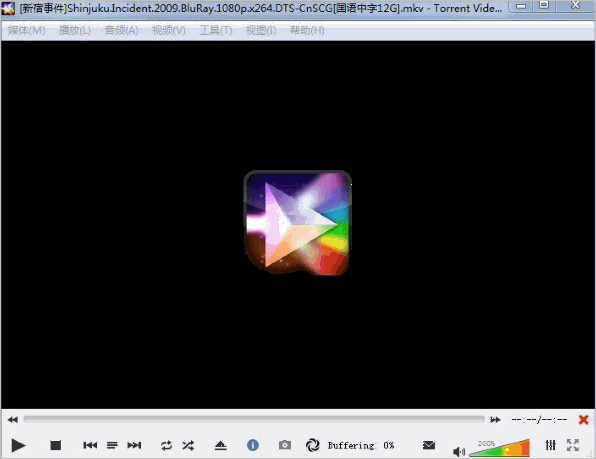Viewport: 596px width, 459px height.
Task: Open the 帮助(H) menu
Action: tap(307, 30)
